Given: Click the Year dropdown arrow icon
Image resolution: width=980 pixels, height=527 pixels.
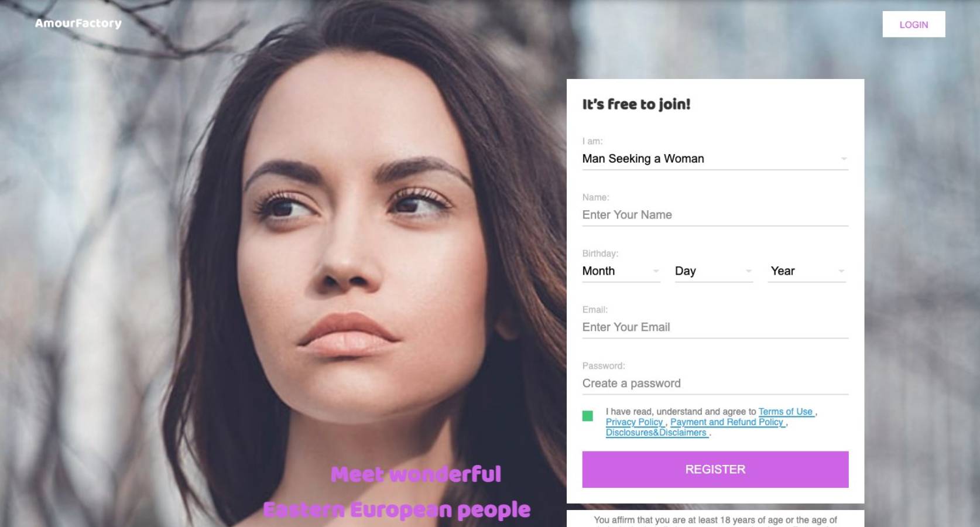Looking at the screenshot, I should point(841,271).
